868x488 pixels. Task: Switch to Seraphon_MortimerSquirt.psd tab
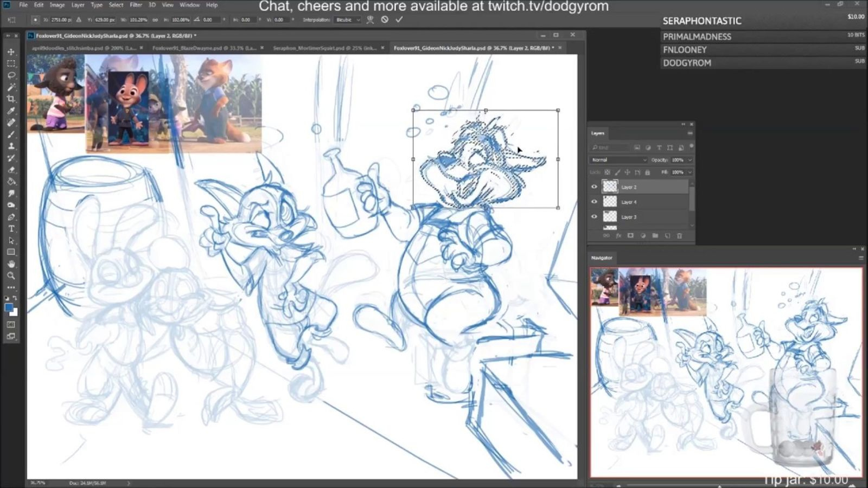[324, 48]
